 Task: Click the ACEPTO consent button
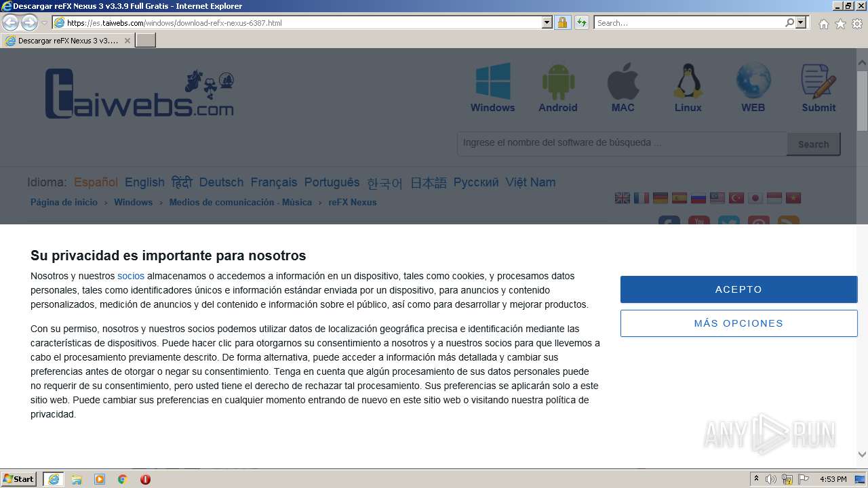coord(738,289)
